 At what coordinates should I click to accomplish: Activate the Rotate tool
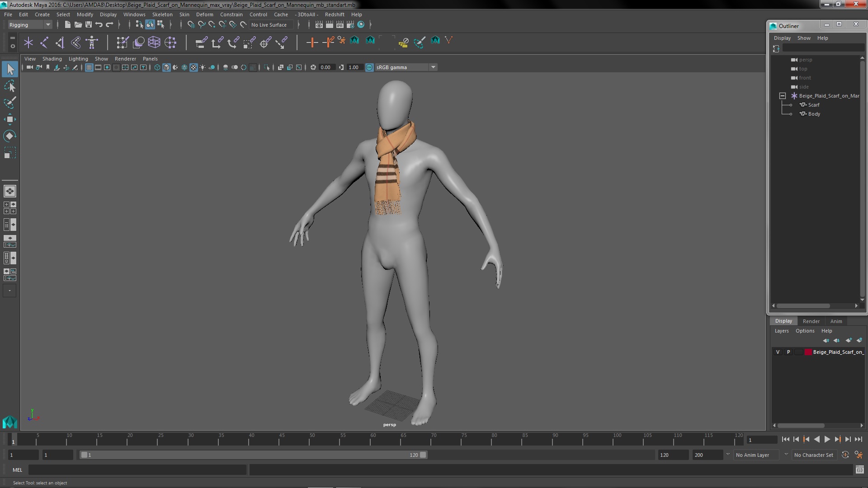click(10, 136)
